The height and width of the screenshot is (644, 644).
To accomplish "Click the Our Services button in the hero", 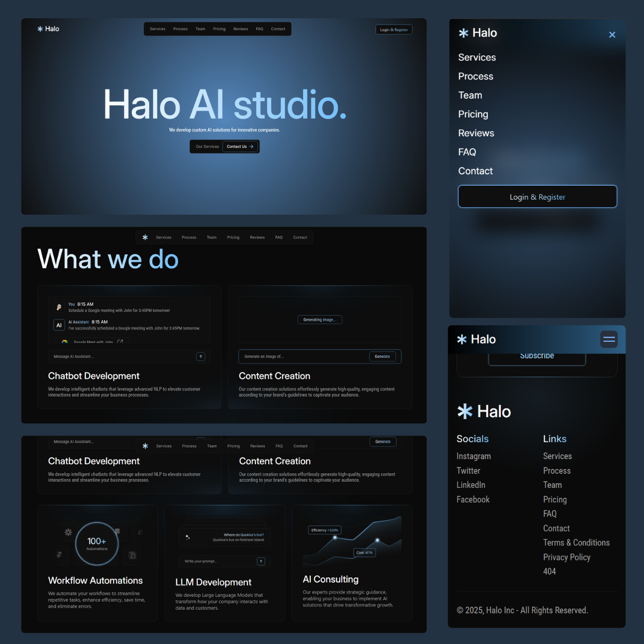I will tap(207, 147).
